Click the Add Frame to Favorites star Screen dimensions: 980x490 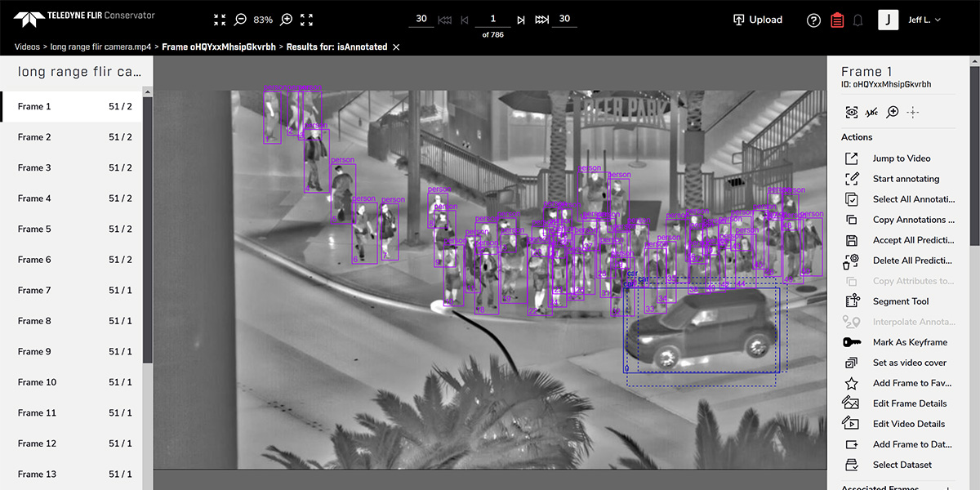(852, 383)
